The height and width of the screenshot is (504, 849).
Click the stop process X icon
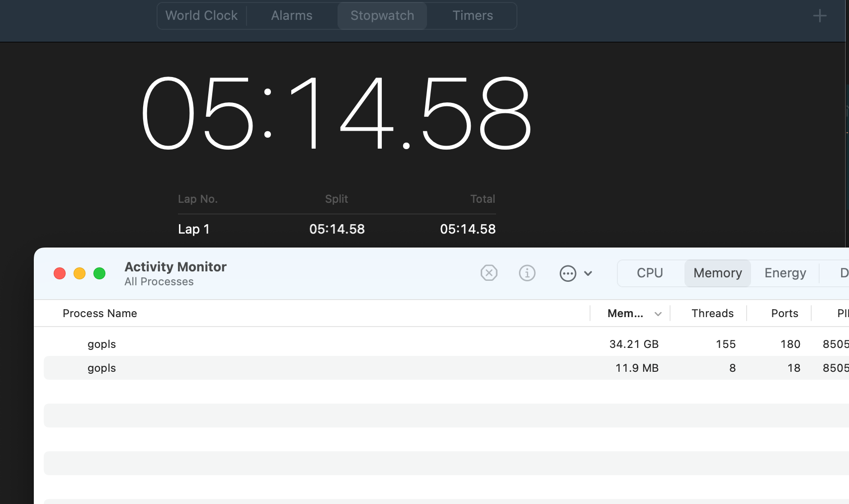[x=489, y=273]
